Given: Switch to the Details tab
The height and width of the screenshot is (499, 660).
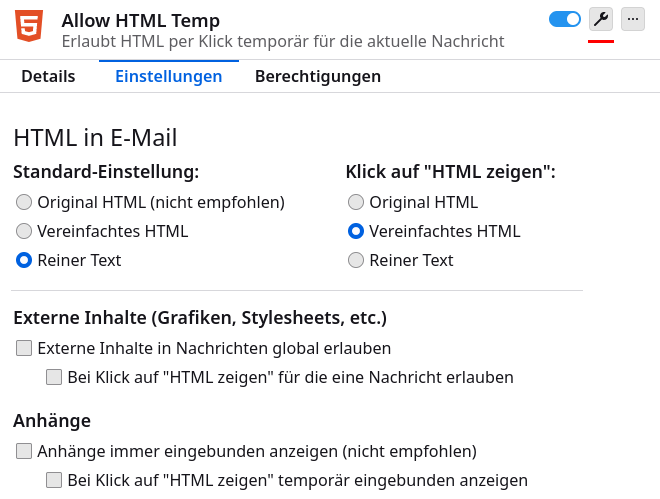Looking at the screenshot, I should point(48,76).
